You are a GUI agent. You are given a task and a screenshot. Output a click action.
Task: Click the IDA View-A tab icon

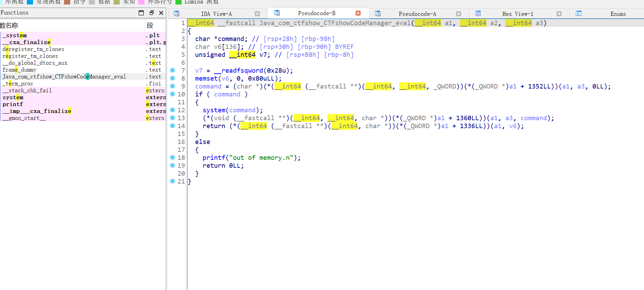[176, 13]
